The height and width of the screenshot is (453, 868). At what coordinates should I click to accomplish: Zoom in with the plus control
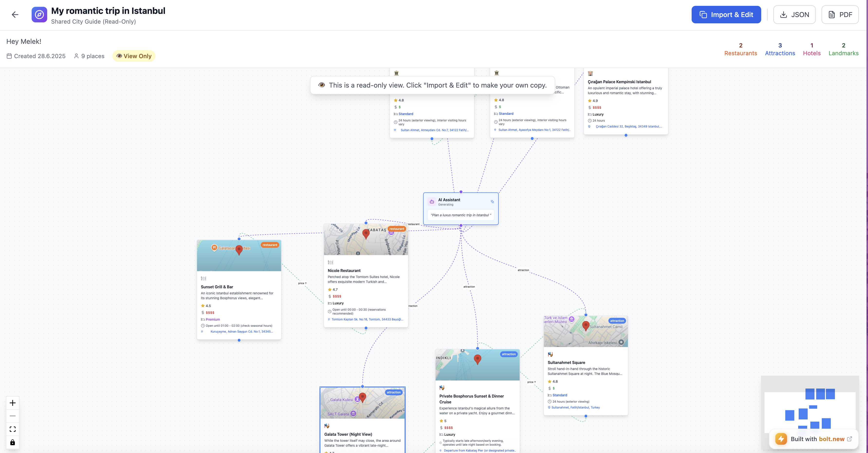point(13,403)
